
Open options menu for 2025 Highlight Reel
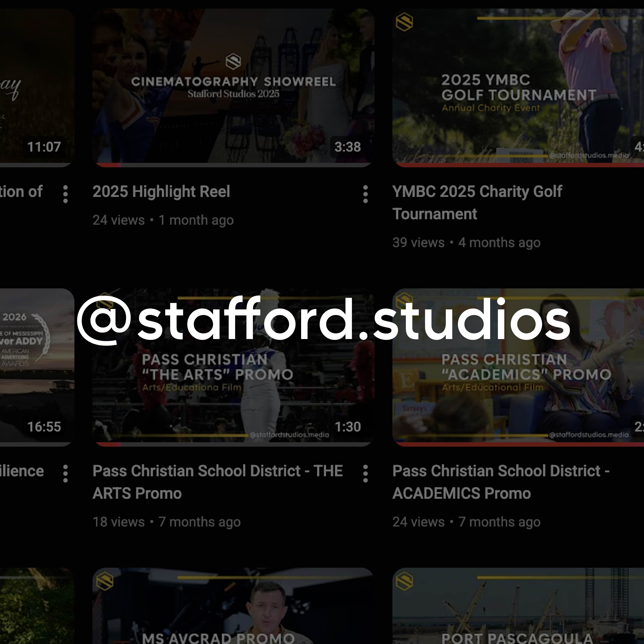pyautogui.click(x=365, y=194)
